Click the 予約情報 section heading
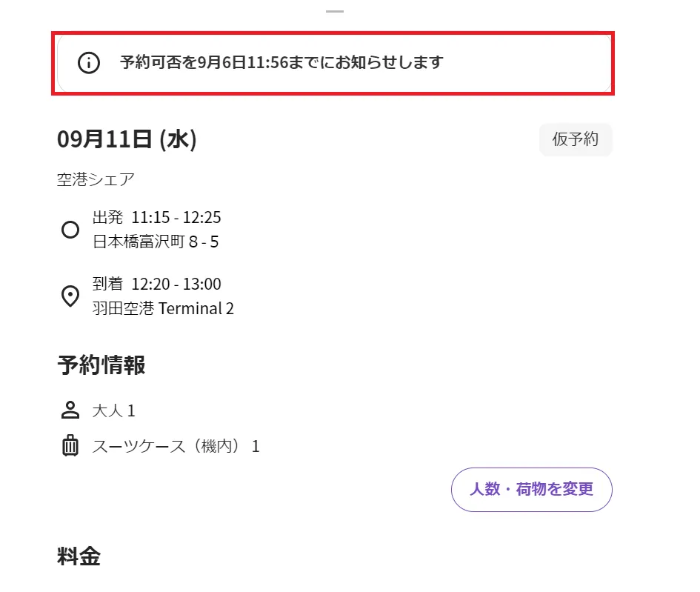Screen dimensions: 700x592 (101, 365)
